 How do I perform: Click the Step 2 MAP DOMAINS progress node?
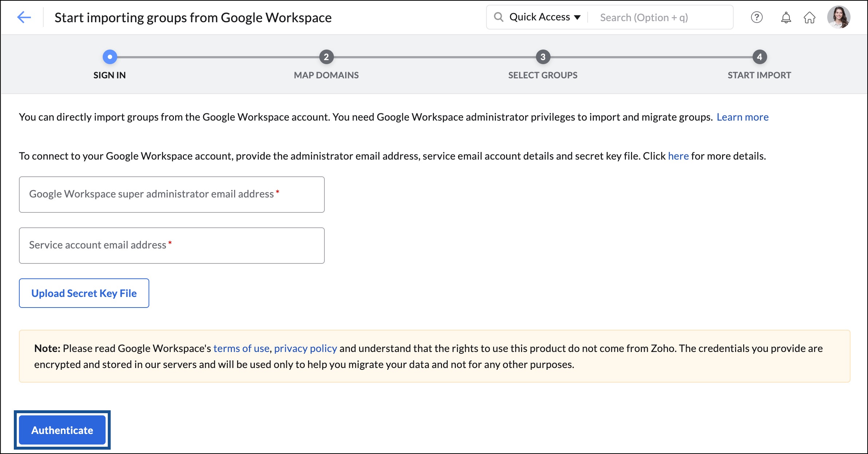[x=325, y=56]
